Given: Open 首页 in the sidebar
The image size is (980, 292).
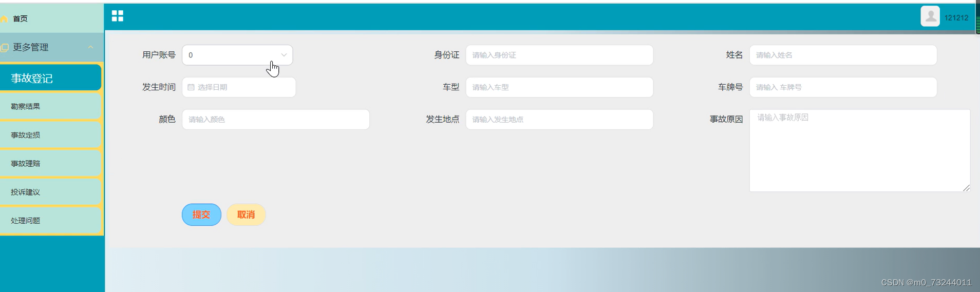Looking at the screenshot, I should [x=51, y=18].
